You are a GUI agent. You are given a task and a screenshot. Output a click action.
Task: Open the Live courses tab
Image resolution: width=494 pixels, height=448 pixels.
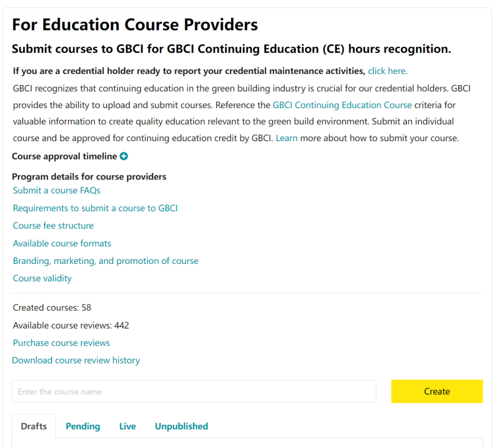click(127, 426)
